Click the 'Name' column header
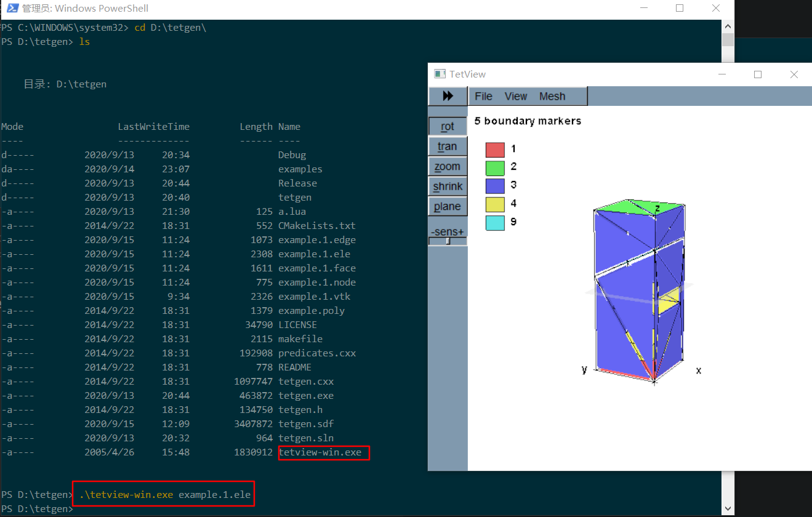 [289, 126]
